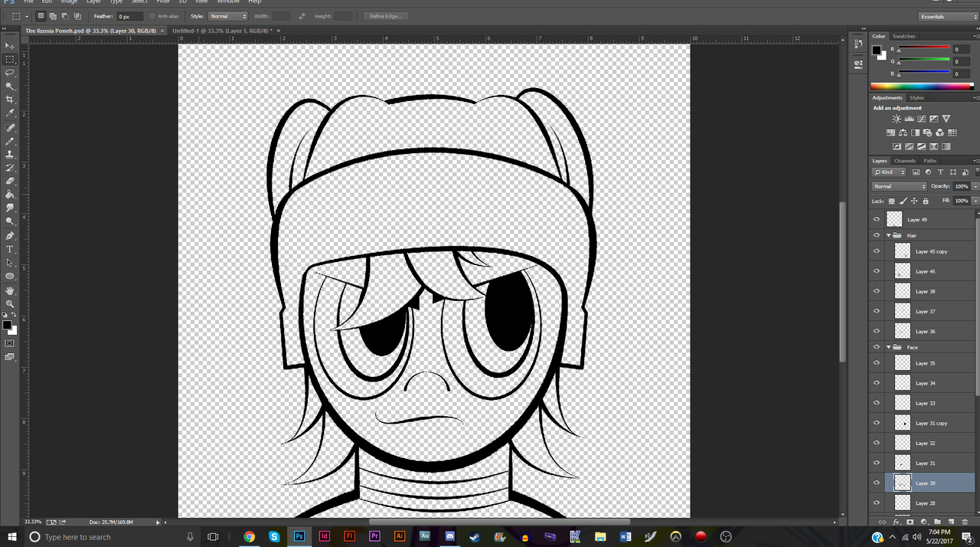Open the Opacity slider dropdown arrow
980x547 pixels.
975,186
